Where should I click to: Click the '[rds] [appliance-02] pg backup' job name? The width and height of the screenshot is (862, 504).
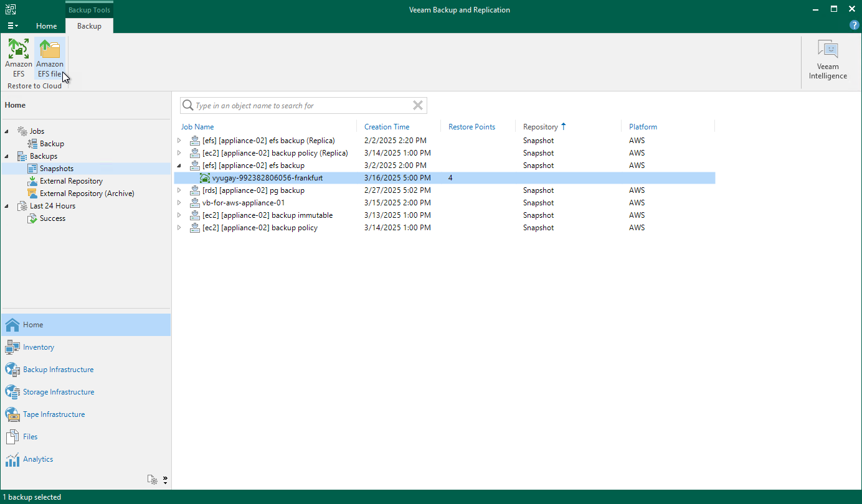pyautogui.click(x=253, y=190)
